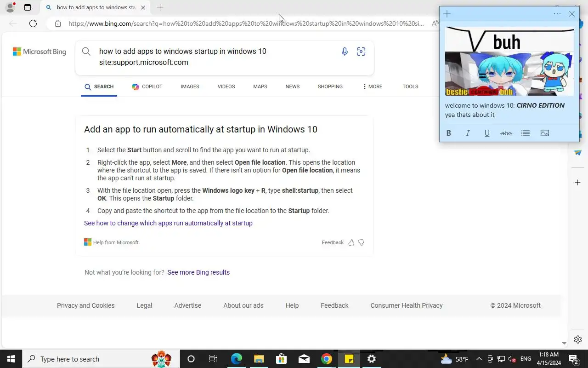Open Google Chrome from taskbar

(326, 359)
